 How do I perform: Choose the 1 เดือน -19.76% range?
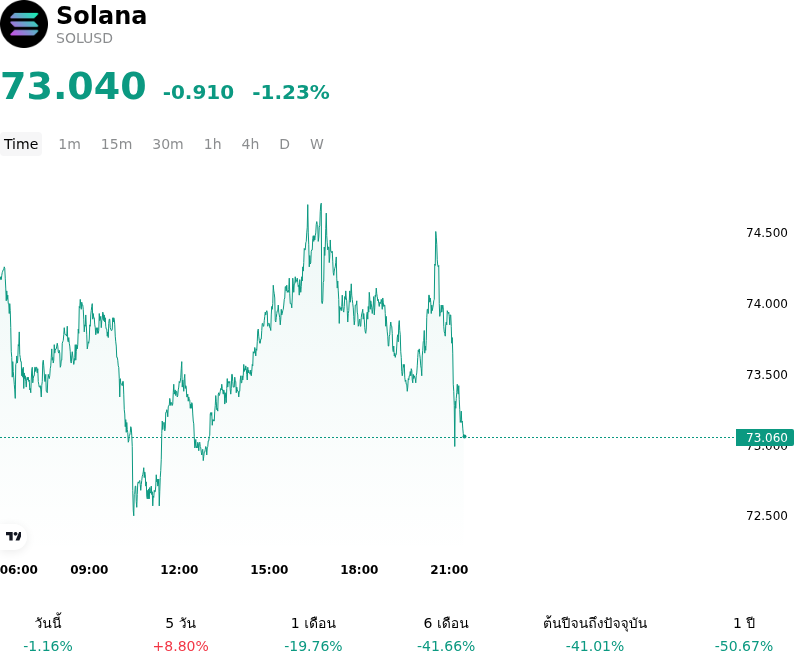(x=313, y=634)
